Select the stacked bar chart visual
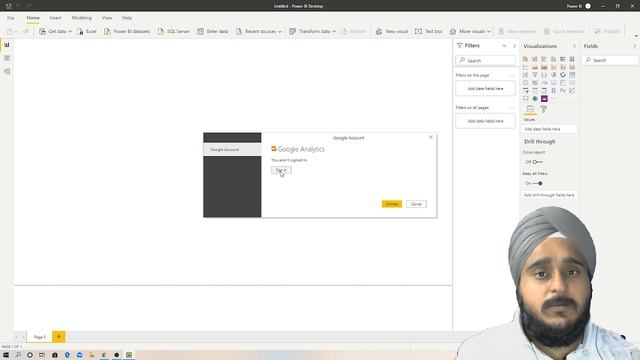The image size is (640, 360). coord(525,59)
